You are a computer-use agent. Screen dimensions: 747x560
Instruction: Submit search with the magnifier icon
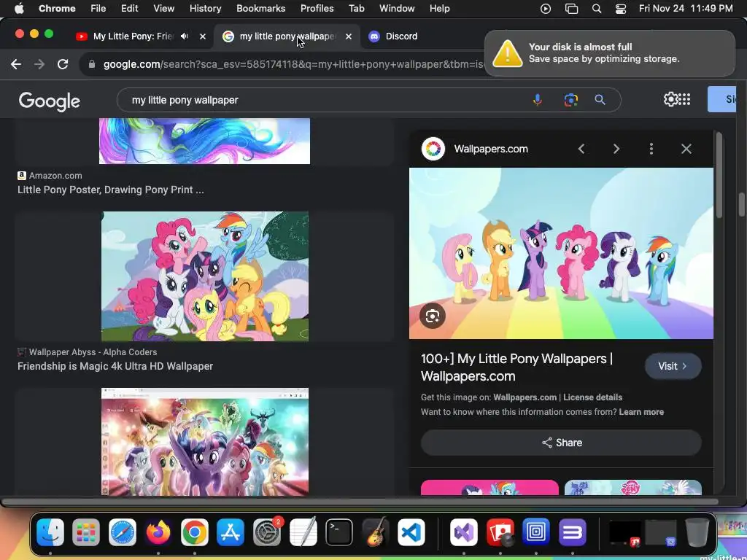600,100
